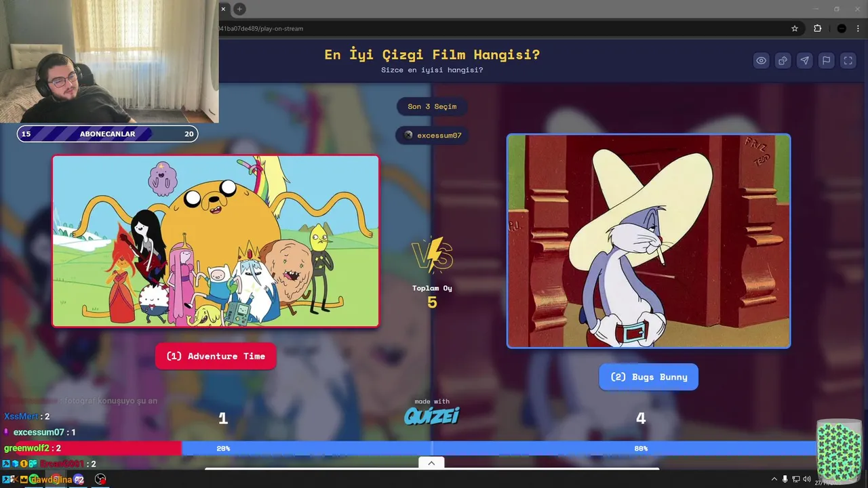The height and width of the screenshot is (488, 868).
Task: Restore down the browser window
Action: 837,9
